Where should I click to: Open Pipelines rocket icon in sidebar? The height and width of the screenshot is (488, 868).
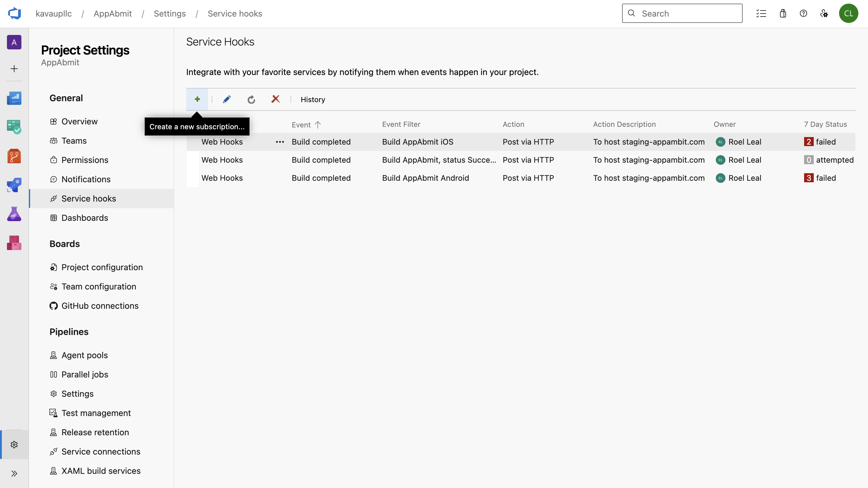point(14,185)
